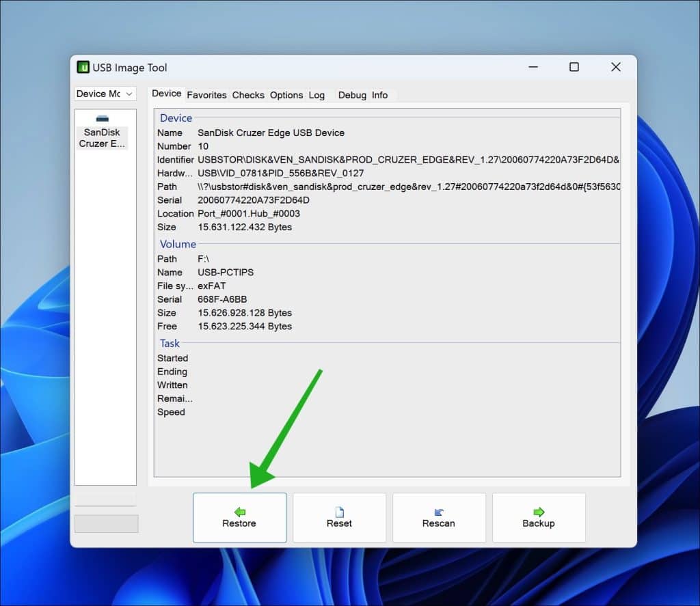Click the 'File sy...' field label
Image resolution: width=700 pixels, height=606 pixels.
point(175,286)
